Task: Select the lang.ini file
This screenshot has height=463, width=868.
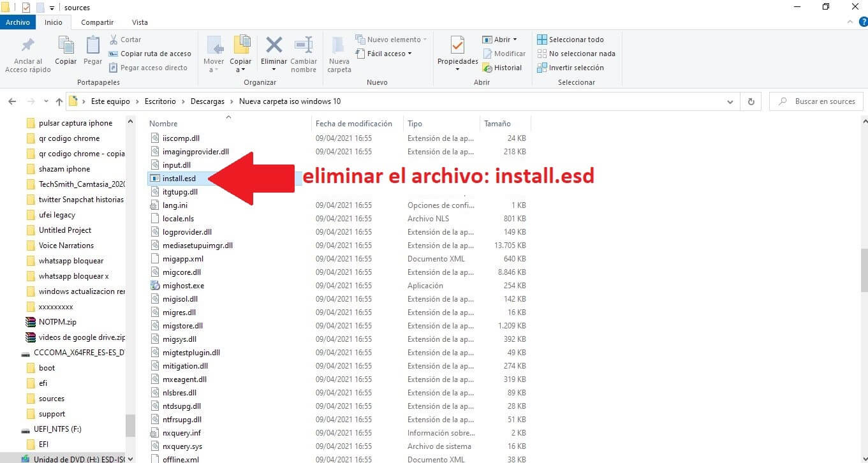Action: (x=175, y=205)
